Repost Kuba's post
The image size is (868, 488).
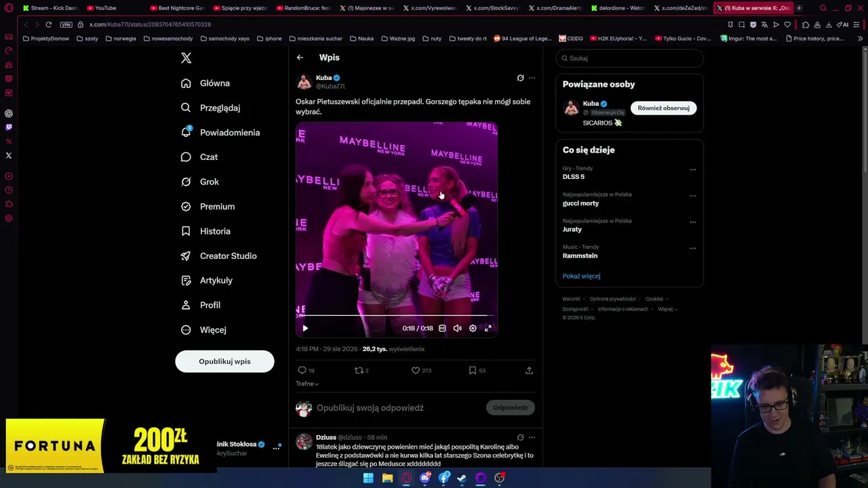click(359, 370)
